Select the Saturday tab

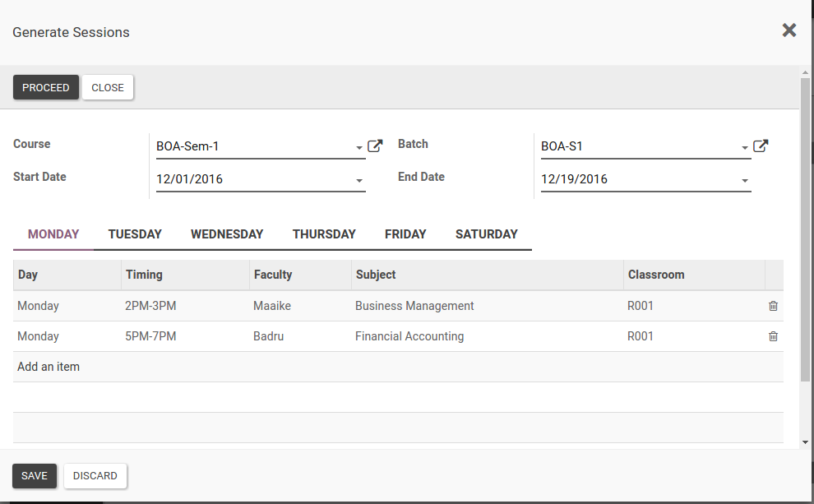coord(487,234)
